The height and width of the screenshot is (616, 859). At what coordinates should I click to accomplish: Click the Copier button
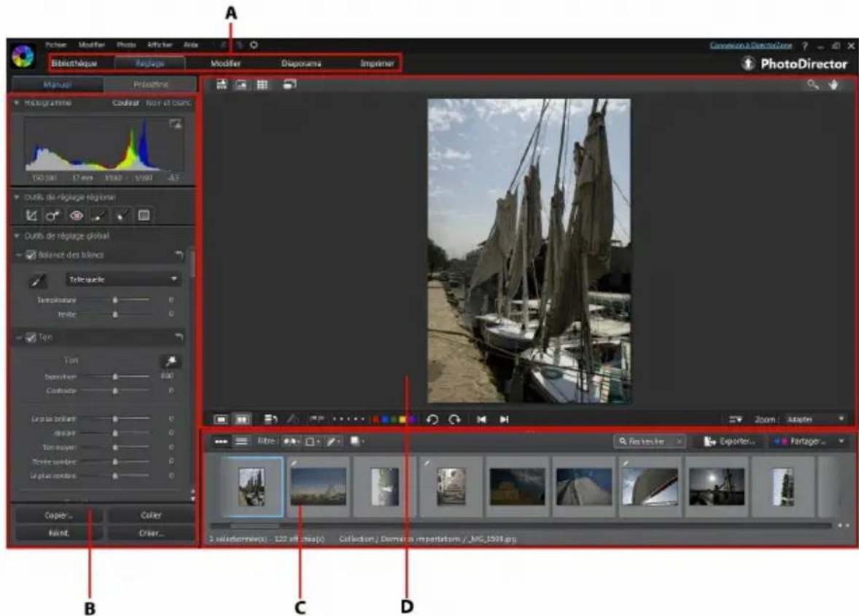[58, 515]
